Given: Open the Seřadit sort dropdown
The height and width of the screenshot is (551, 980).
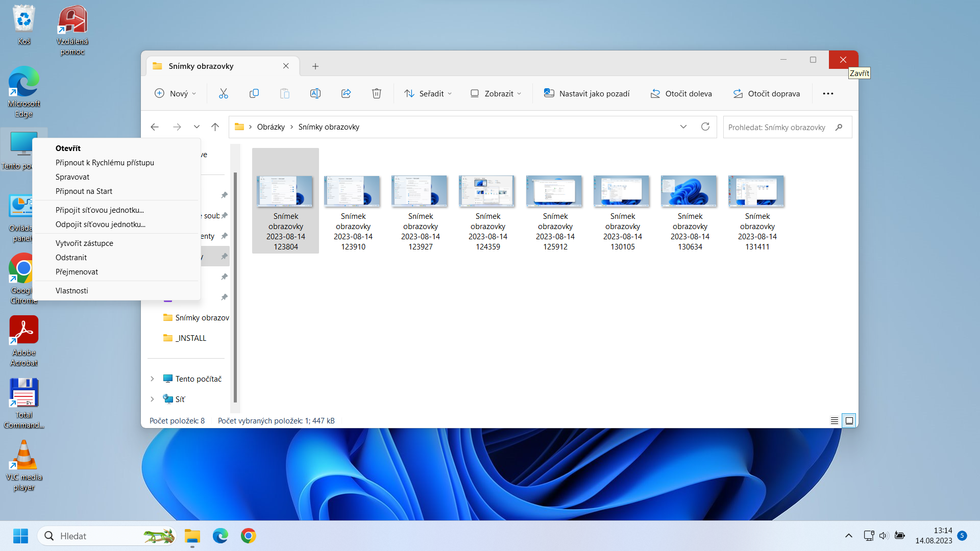Looking at the screenshot, I should click(428, 93).
